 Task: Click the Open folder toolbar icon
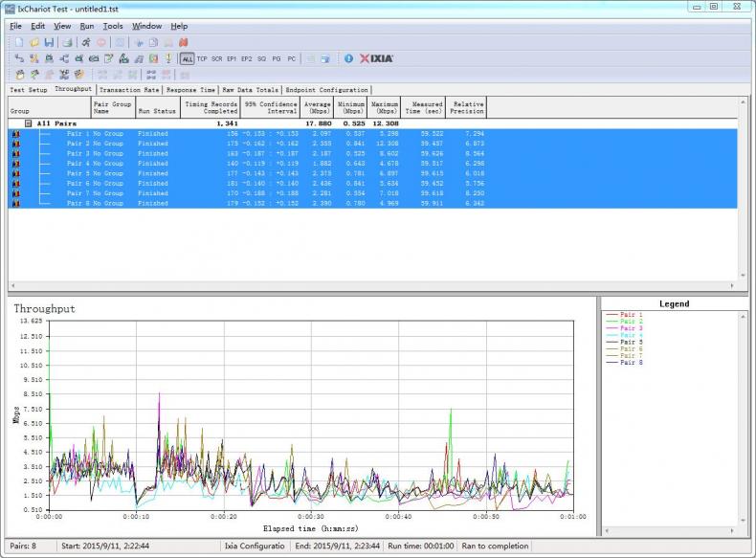pos(34,42)
